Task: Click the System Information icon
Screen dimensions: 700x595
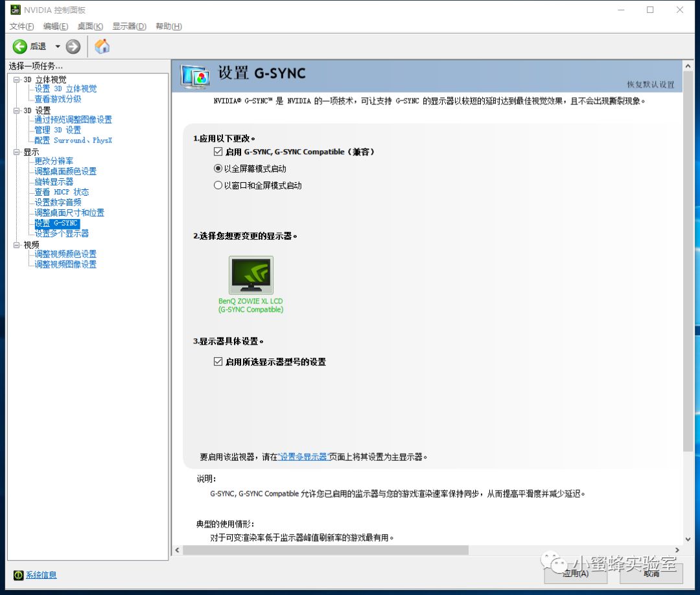Action: [x=18, y=576]
